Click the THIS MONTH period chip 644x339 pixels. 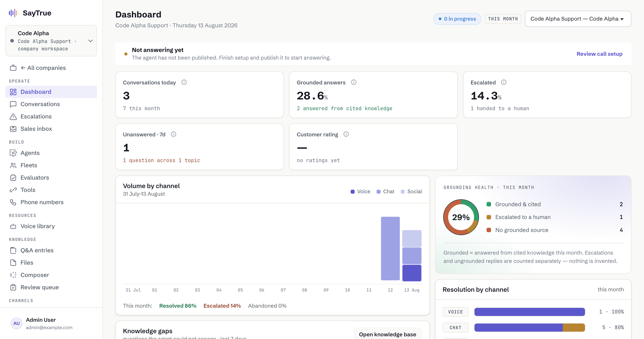click(503, 19)
